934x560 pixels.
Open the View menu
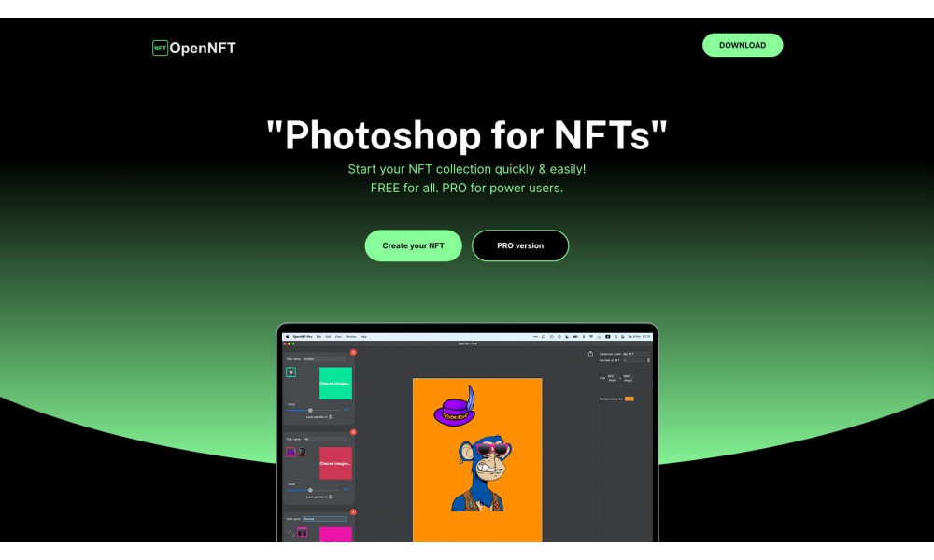[338, 337]
